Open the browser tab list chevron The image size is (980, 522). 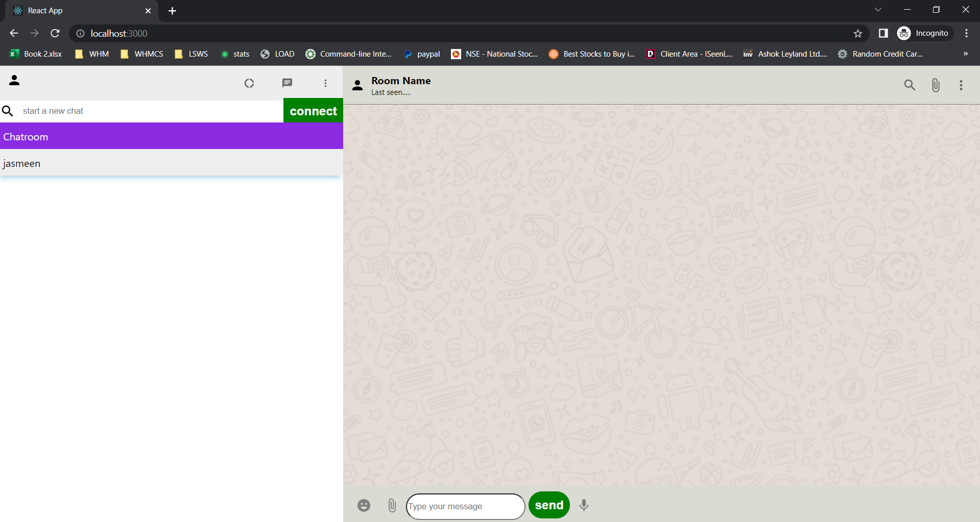(878, 9)
